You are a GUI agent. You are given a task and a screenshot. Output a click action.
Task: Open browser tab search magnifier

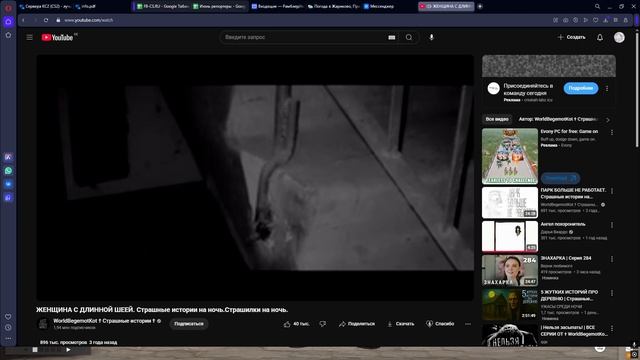(x=597, y=7)
